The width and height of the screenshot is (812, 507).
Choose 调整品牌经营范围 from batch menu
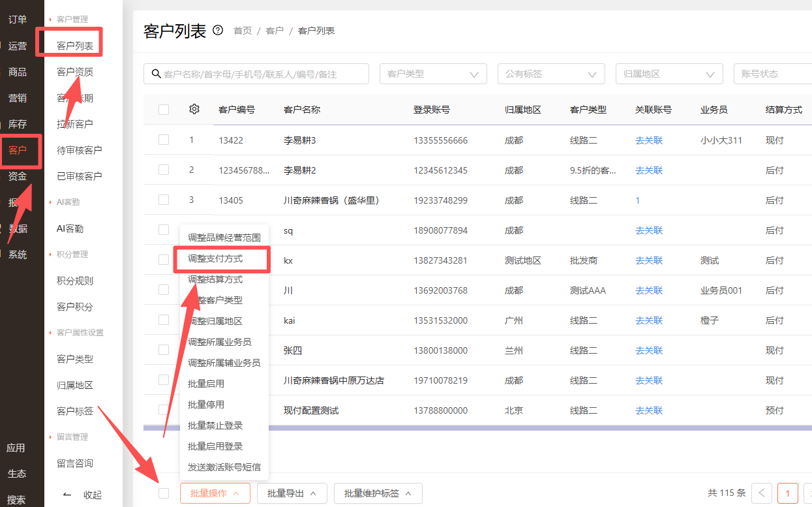click(224, 238)
